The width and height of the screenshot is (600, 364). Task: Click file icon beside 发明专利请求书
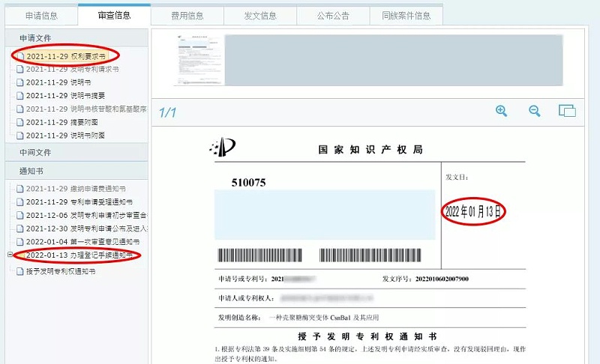pos(20,69)
